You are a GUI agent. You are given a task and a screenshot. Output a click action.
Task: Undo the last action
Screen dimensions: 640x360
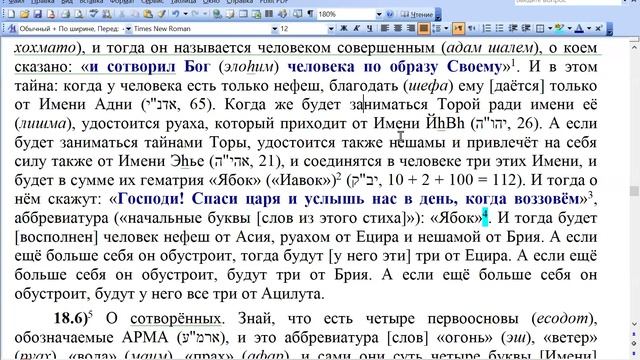point(176,14)
